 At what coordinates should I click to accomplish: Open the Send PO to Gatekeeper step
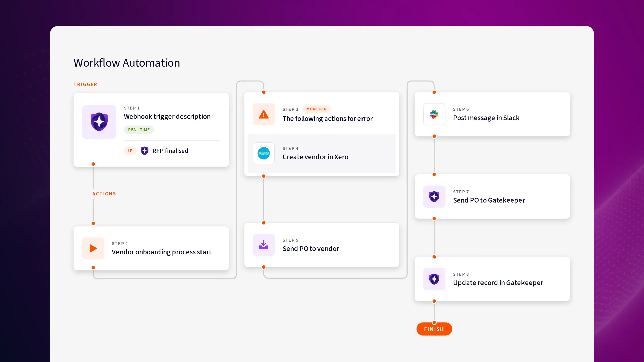(x=492, y=197)
